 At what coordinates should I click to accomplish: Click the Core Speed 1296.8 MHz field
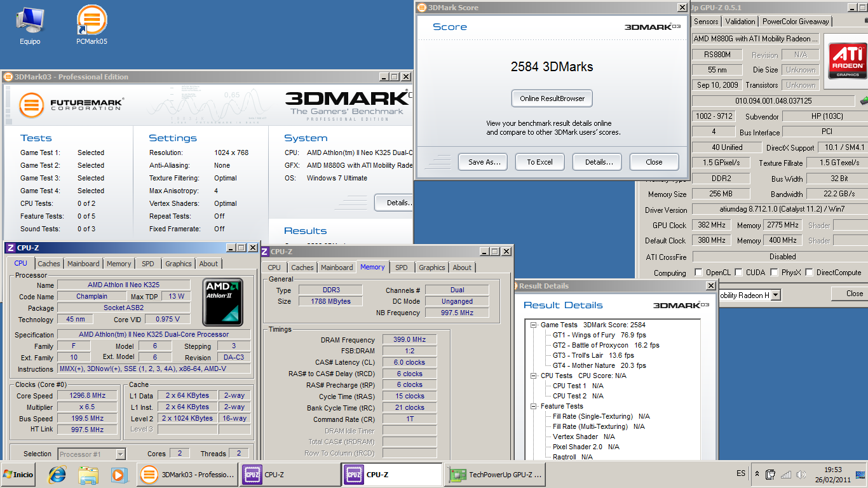(x=88, y=396)
